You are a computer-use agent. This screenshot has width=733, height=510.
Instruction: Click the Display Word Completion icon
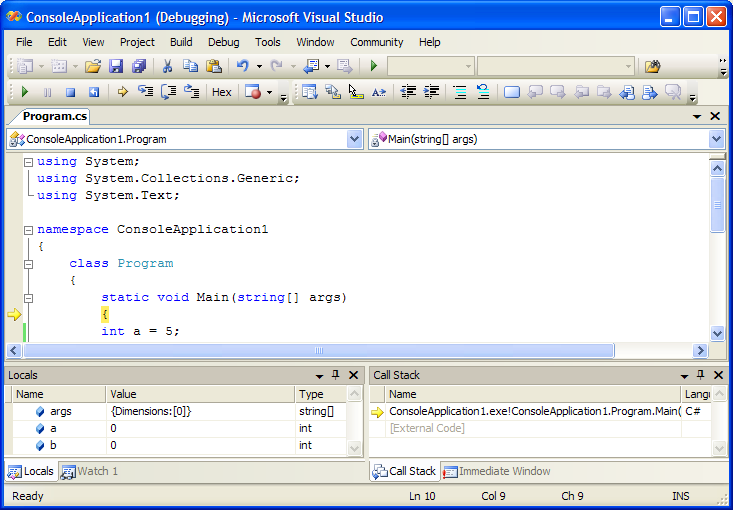tap(379, 93)
